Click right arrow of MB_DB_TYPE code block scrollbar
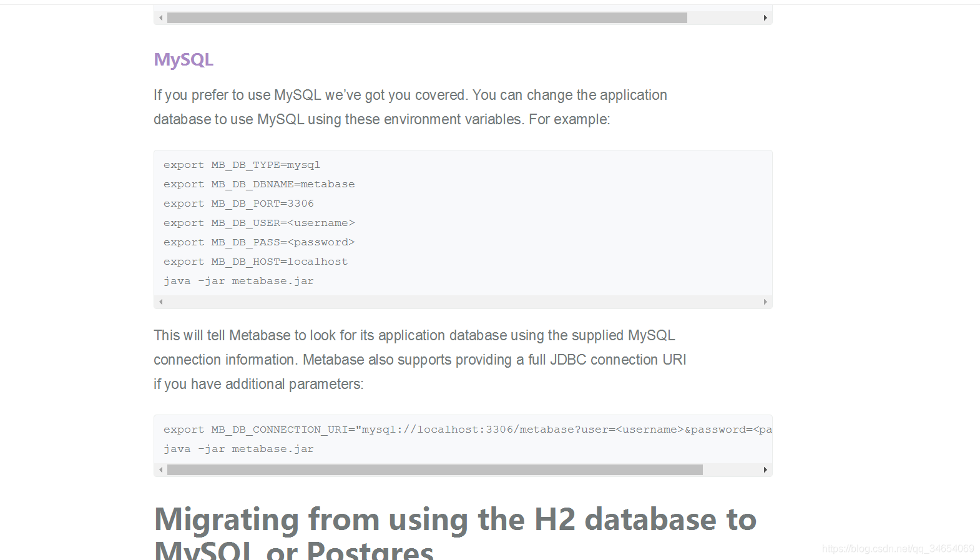 (765, 302)
